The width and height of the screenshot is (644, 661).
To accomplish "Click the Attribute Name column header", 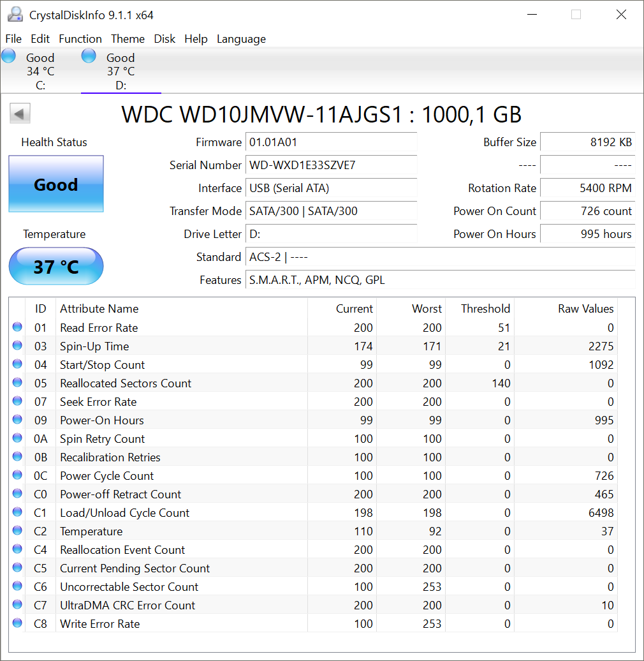I will point(182,309).
